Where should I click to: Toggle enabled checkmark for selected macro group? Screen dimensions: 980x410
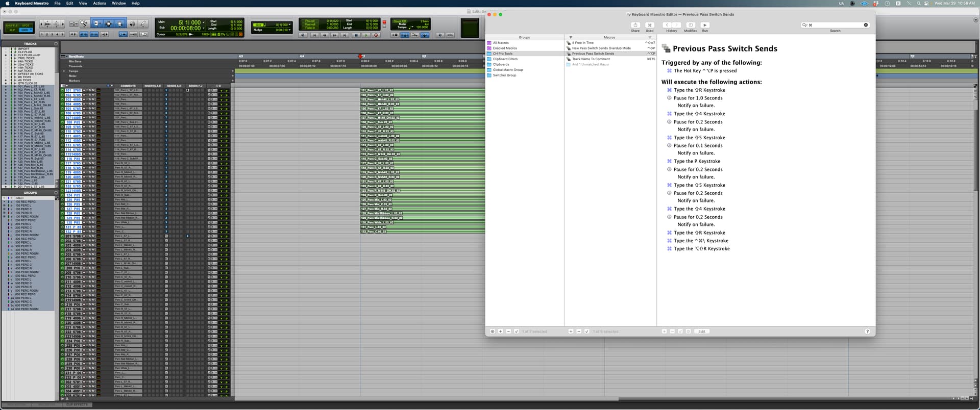click(517, 331)
